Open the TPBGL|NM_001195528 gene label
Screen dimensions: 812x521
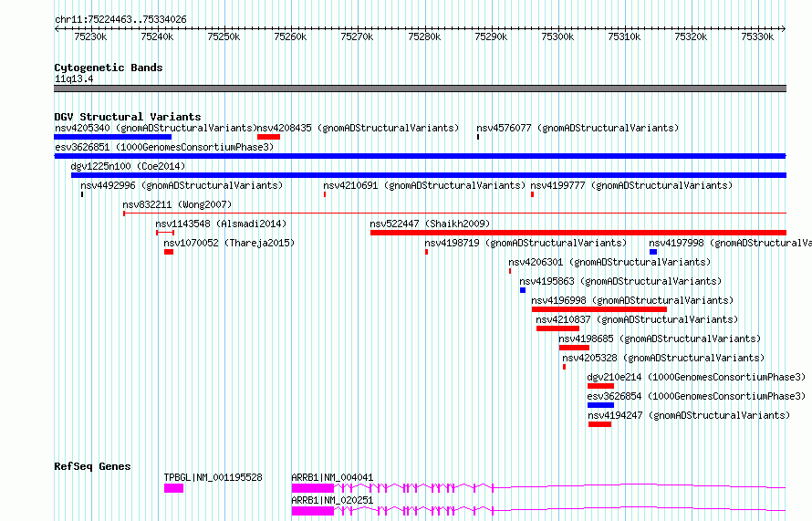[x=213, y=477]
